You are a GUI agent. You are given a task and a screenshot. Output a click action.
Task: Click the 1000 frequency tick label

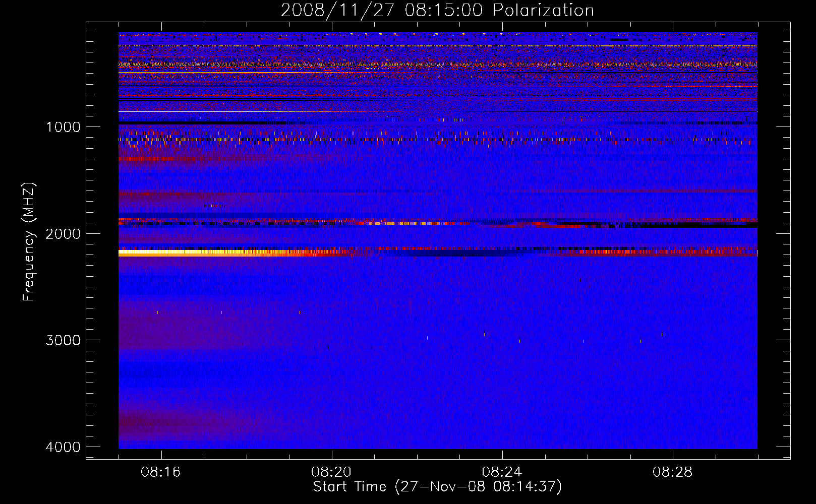pyautogui.click(x=63, y=127)
